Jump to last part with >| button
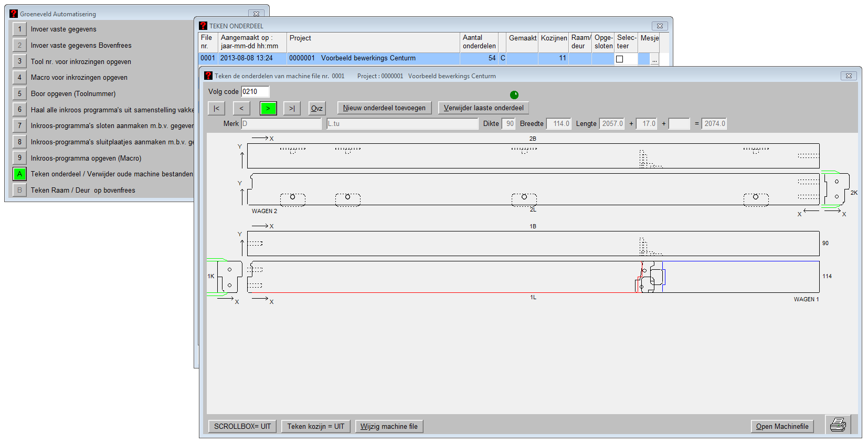This screenshot has width=868, height=443. pyautogui.click(x=292, y=108)
